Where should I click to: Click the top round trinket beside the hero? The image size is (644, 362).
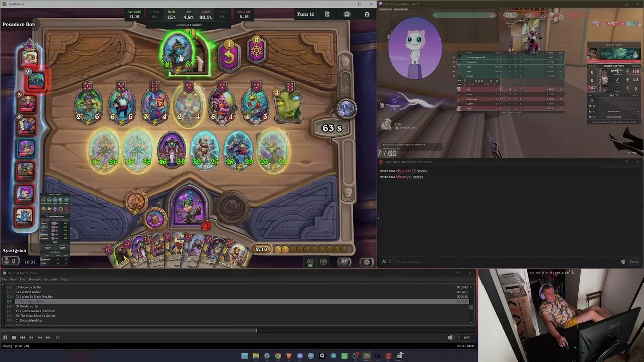pos(136,201)
